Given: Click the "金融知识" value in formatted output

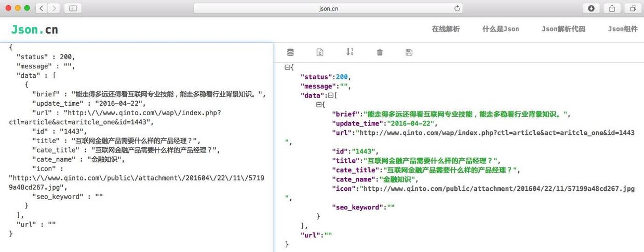Looking at the screenshot, I should 397,179.
